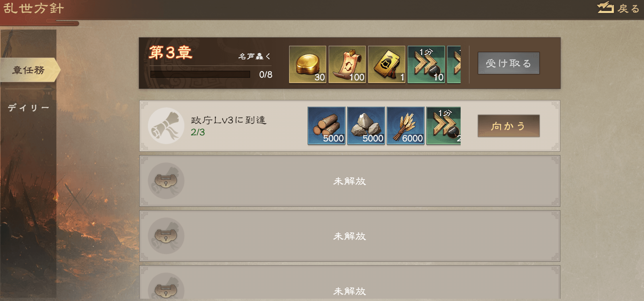Image resolution: width=644 pixels, height=301 pixels.
Task: Tap the partially hidden fifth chapter reward
Action: click(x=454, y=64)
